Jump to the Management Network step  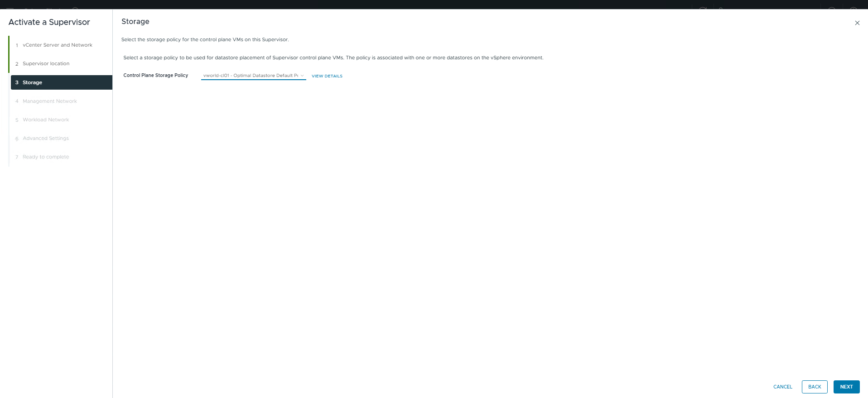click(x=49, y=101)
